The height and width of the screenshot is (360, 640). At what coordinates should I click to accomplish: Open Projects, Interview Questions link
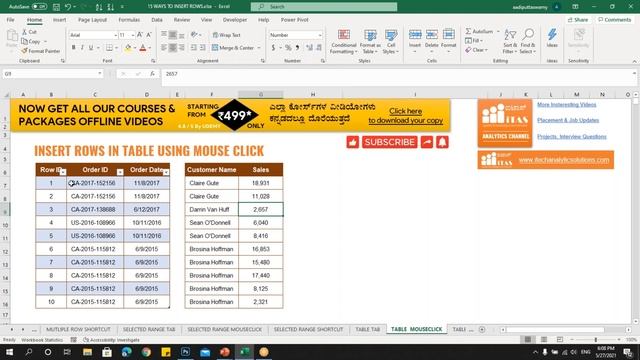point(571,137)
